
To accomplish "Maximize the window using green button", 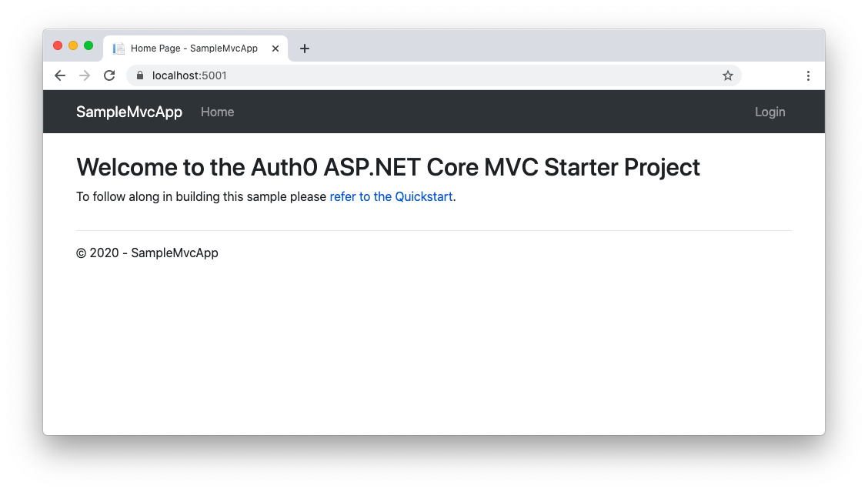I will 88,45.
